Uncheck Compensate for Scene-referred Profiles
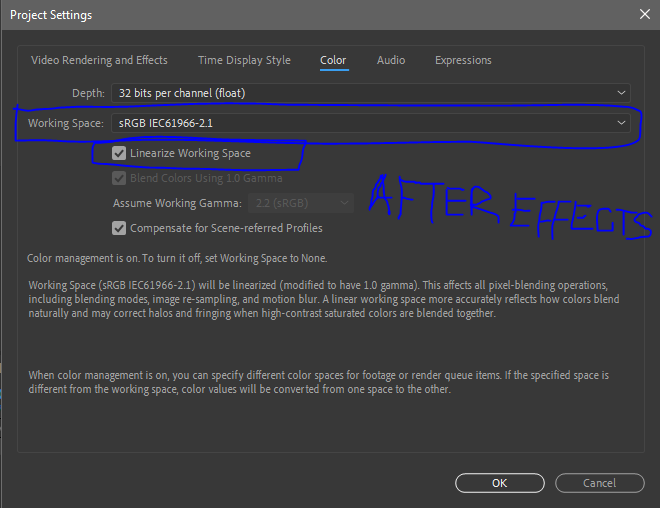The image size is (660, 508). click(119, 228)
